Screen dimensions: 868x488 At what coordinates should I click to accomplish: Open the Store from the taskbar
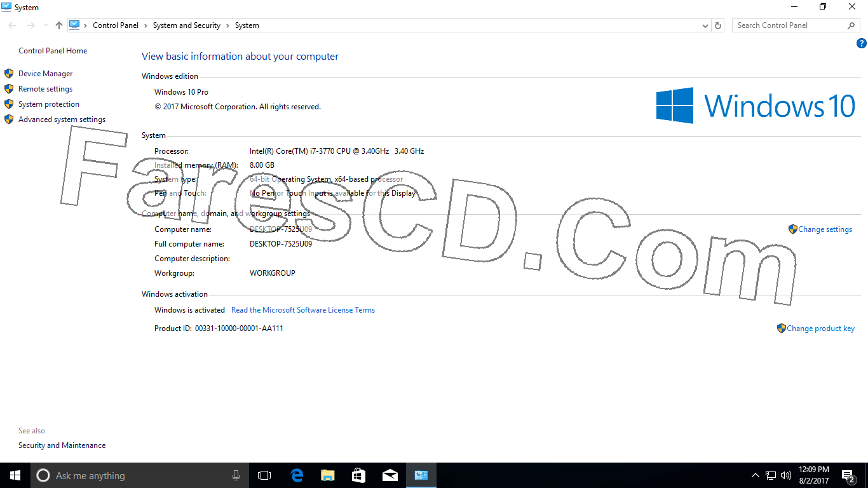(x=358, y=475)
